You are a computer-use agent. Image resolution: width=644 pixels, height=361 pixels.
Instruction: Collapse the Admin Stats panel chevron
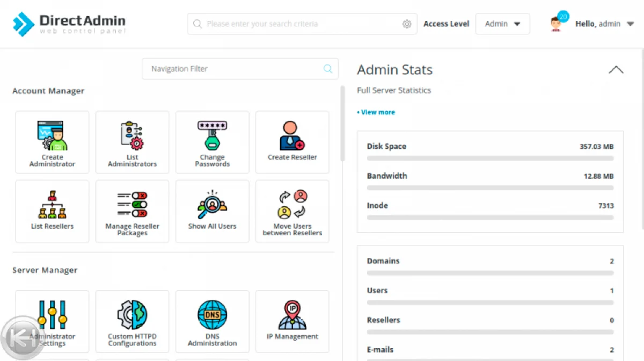[616, 70]
